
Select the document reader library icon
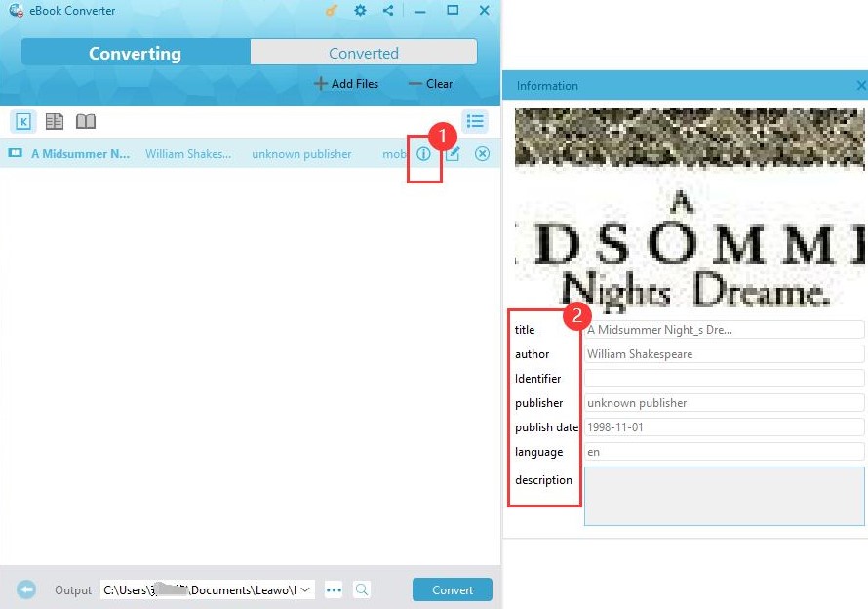55,121
